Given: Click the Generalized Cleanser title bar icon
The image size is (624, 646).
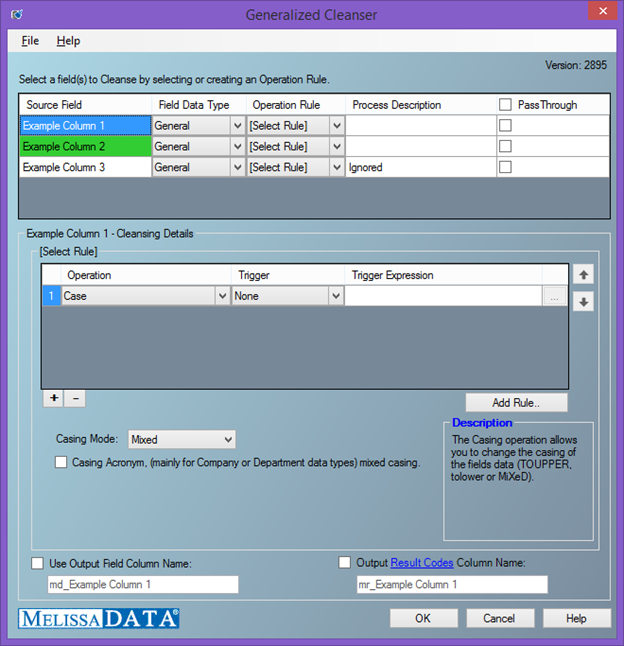Looking at the screenshot, I should (17, 15).
